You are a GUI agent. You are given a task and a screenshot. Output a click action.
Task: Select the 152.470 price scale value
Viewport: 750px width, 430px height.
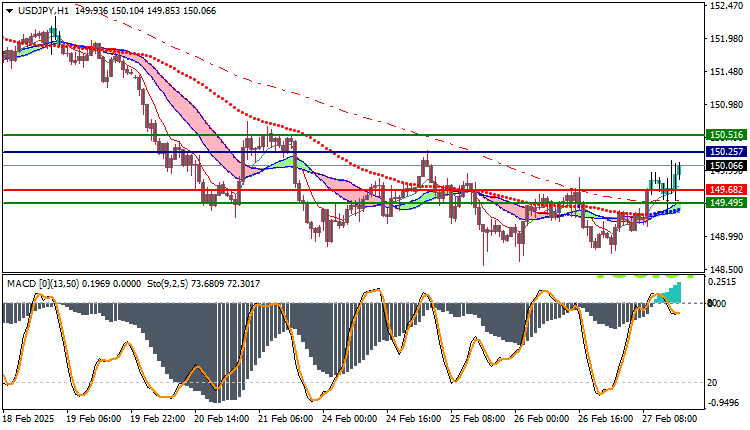coord(727,6)
